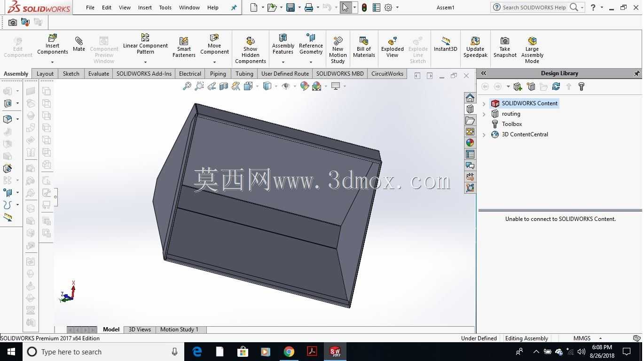644x361 pixels.
Task: Open the File menu
Action: (x=90, y=8)
